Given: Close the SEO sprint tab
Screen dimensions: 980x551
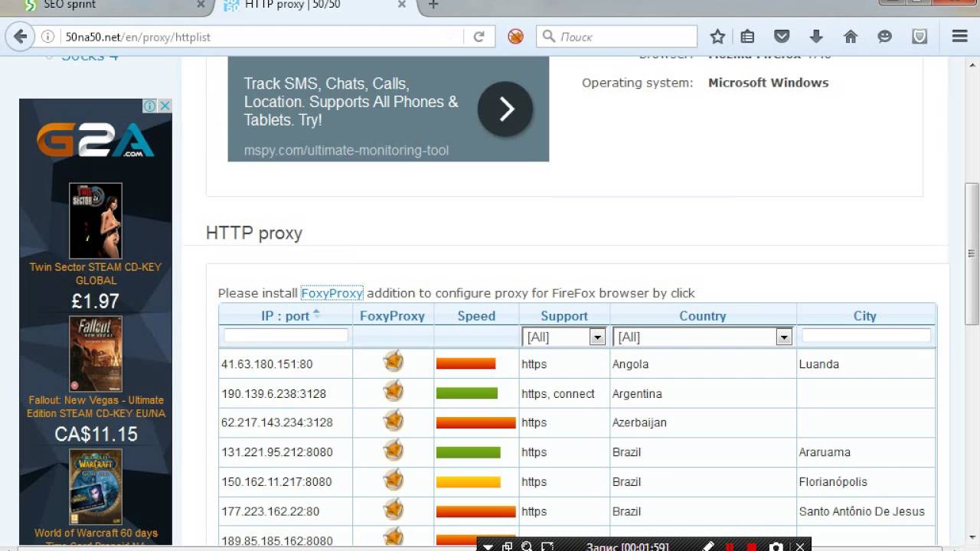Looking at the screenshot, I should point(201,5).
